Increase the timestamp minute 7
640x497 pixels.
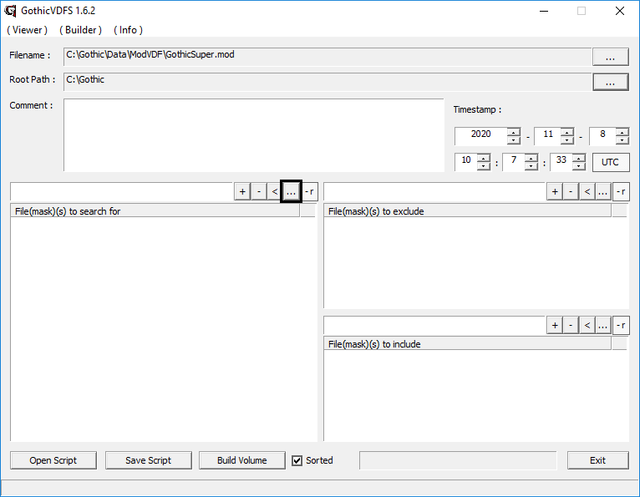point(531,158)
